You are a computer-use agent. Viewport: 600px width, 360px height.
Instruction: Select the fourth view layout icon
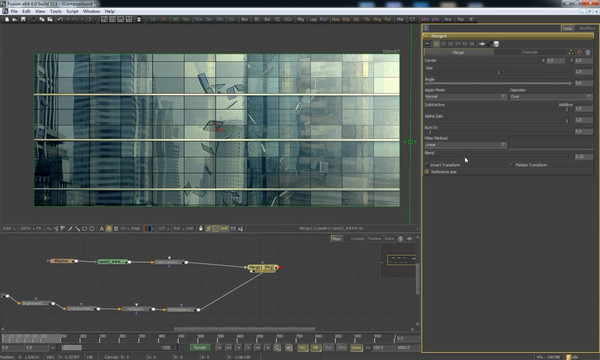pyautogui.click(x=129, y=19)
